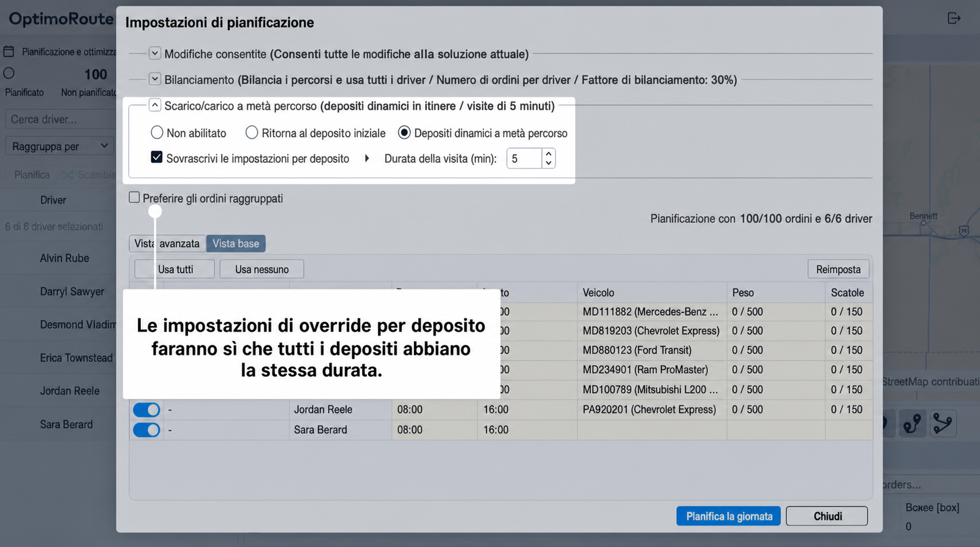Viewport: 980px width, 547px height.
Task: Click the Pianifica button in background toolbar
Action: click(32, 175)
